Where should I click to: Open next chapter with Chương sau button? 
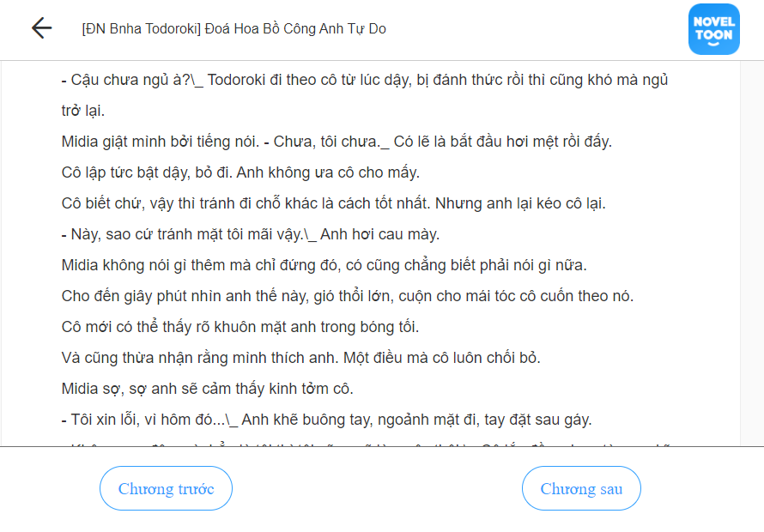coord(581,488)
